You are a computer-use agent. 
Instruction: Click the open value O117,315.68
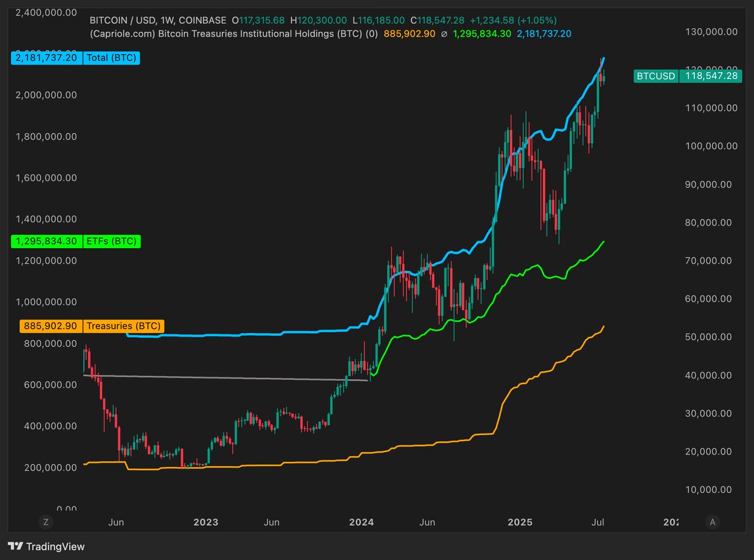pyautogui.click(x=260, y=21)
